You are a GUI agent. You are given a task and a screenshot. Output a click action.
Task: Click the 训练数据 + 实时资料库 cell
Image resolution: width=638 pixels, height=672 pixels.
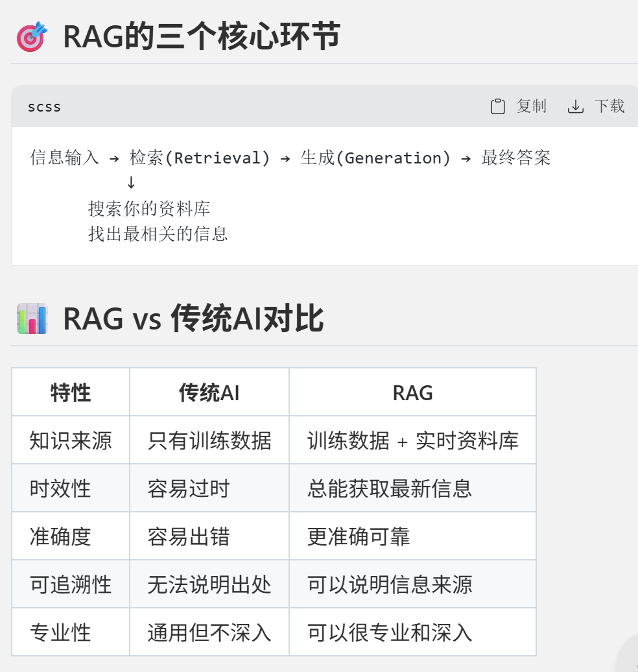tap(412, 440)
